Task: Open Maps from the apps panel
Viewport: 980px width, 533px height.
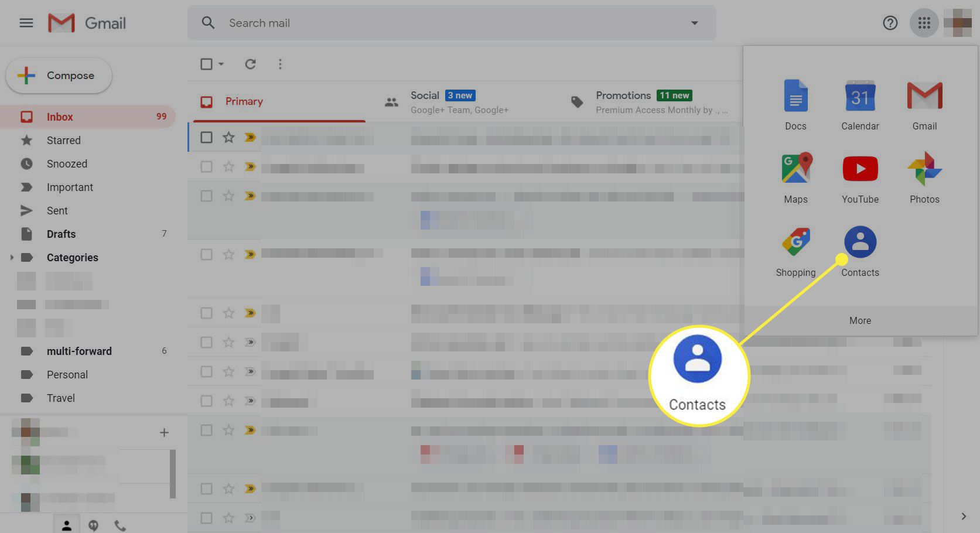Action: tap(795, 179)
